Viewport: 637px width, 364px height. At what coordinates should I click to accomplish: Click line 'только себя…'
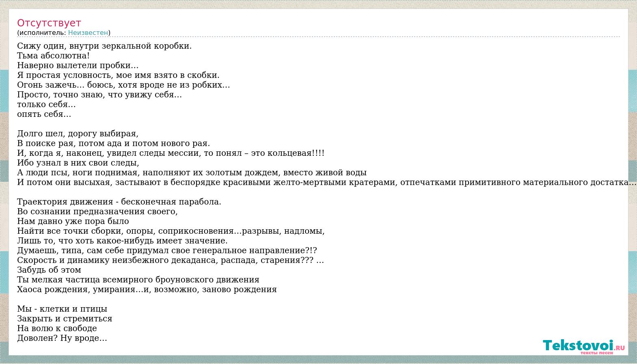[x=46, y=104]
